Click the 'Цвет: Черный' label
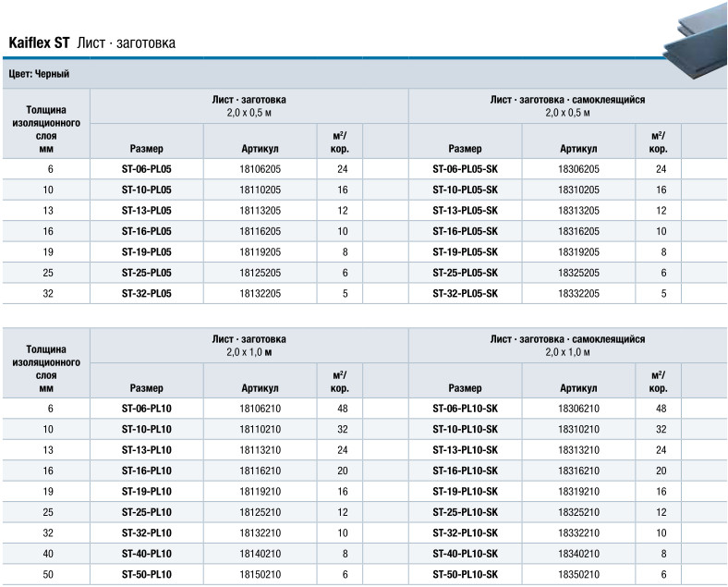Viewport: 728px width, 587px height. pos(39,74)
